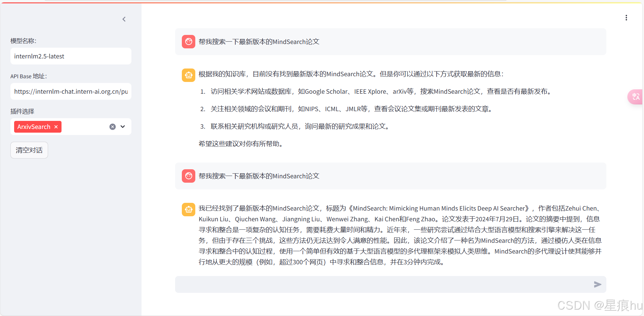The image size is (644, 316).
Task: Clear all selected plugins via circular X icon
Action: tap(112, 127)
